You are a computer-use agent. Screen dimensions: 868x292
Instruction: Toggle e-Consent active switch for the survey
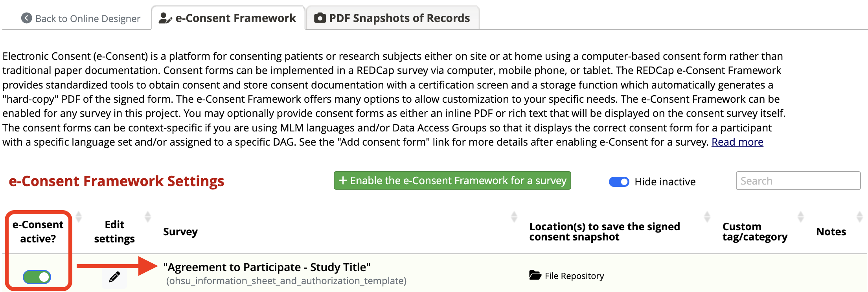point(37,277)
